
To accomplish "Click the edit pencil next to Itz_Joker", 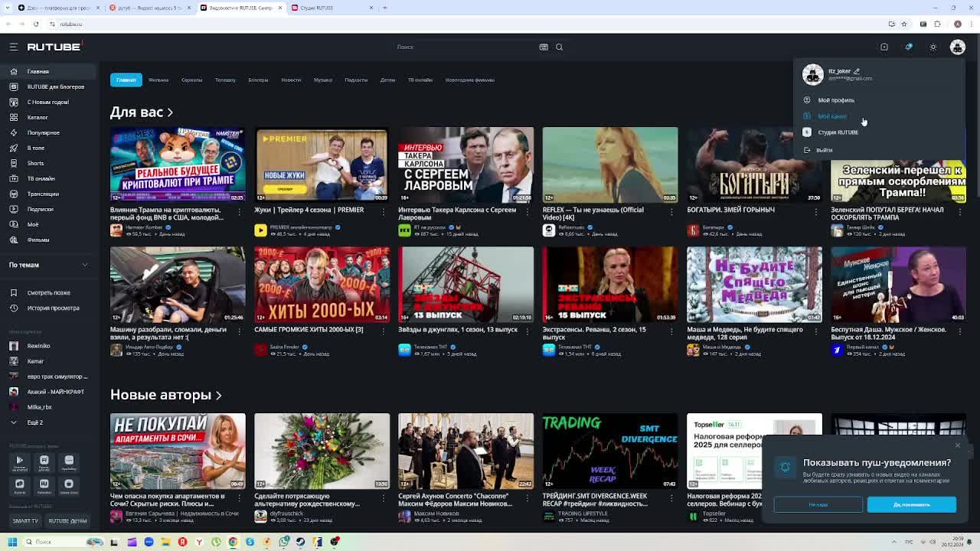I will click(857, 71).
